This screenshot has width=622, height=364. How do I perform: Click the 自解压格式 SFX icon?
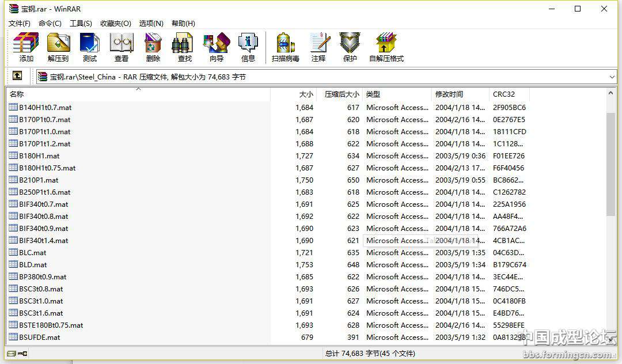[386, 47]
